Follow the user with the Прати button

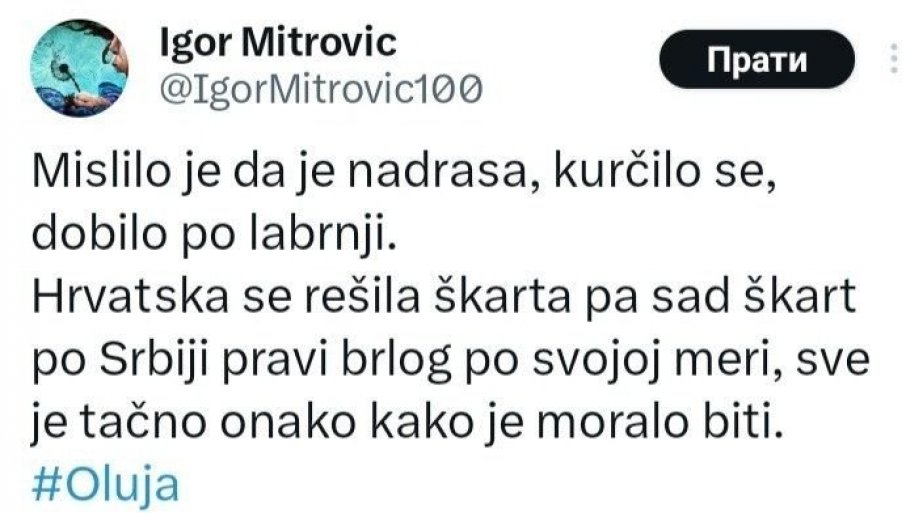(x=757, y=59)
